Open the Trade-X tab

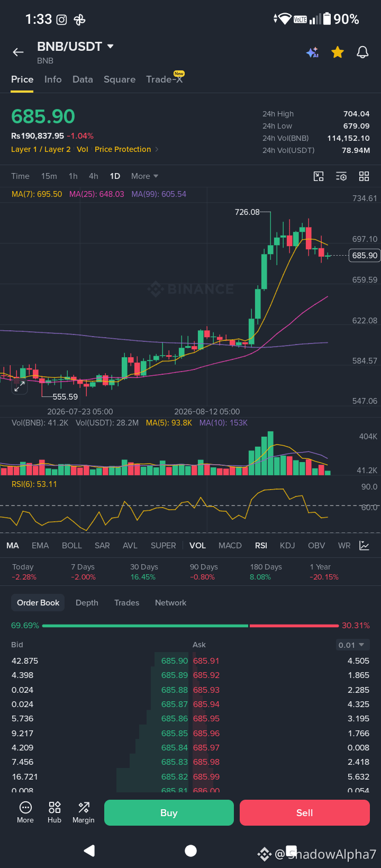point(165,79)
